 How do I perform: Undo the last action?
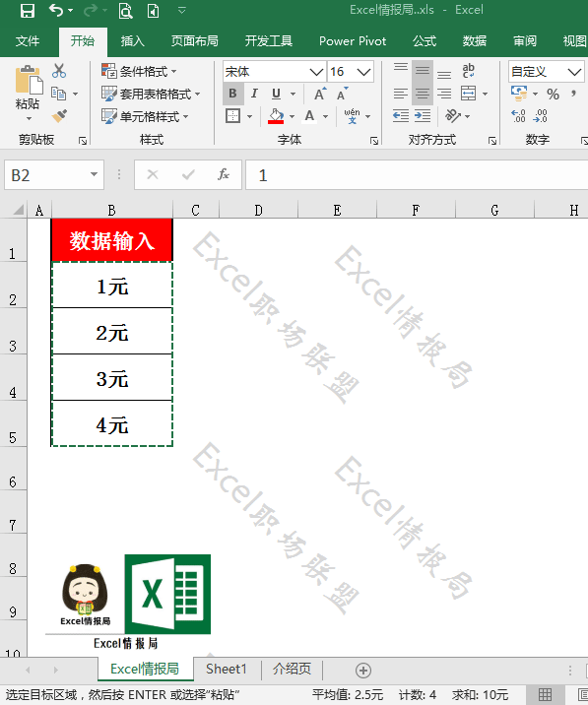pyautogui.click(x=55, y=10)
